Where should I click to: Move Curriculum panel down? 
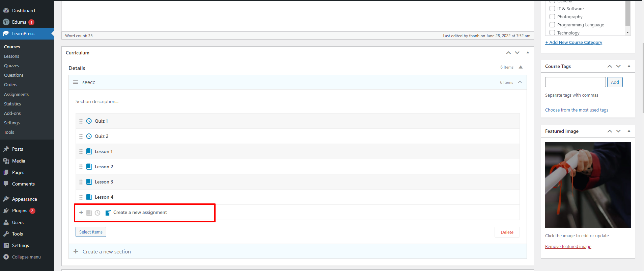[517, 53]
